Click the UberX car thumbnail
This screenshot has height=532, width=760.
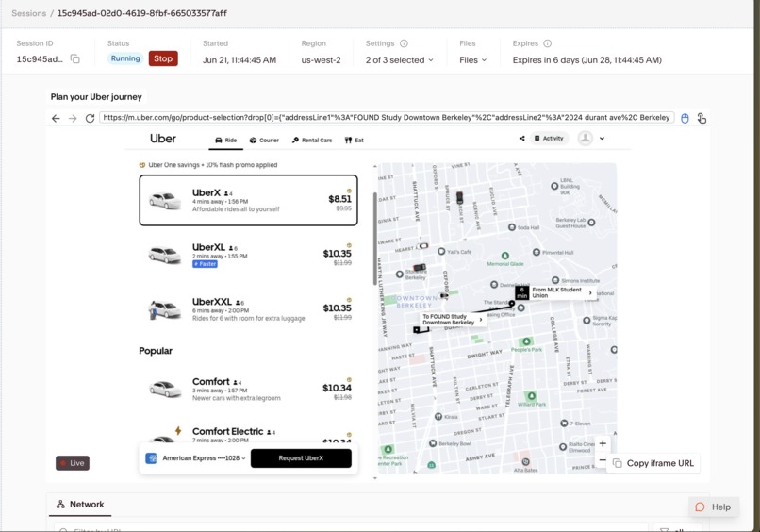pyautogui.click(x=165, y=200)
